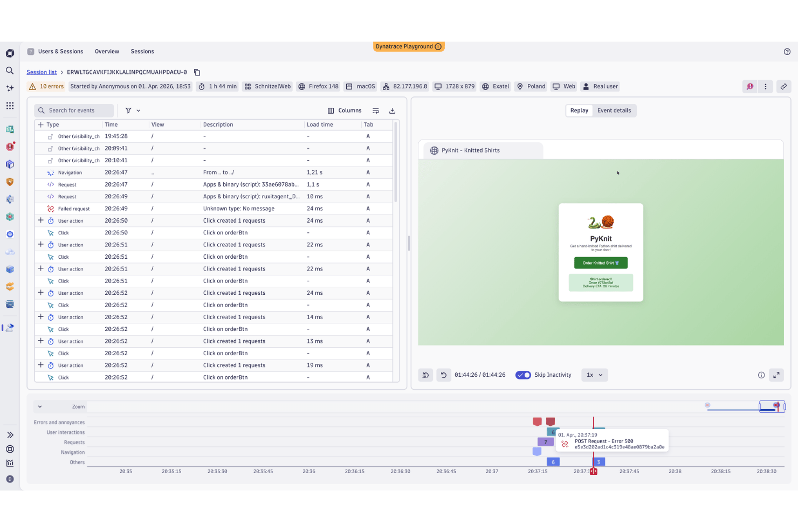The height and width of the screenshot is (532, 798).
Task: Switch to the Sessions tab
Action: tap(142, 52)
